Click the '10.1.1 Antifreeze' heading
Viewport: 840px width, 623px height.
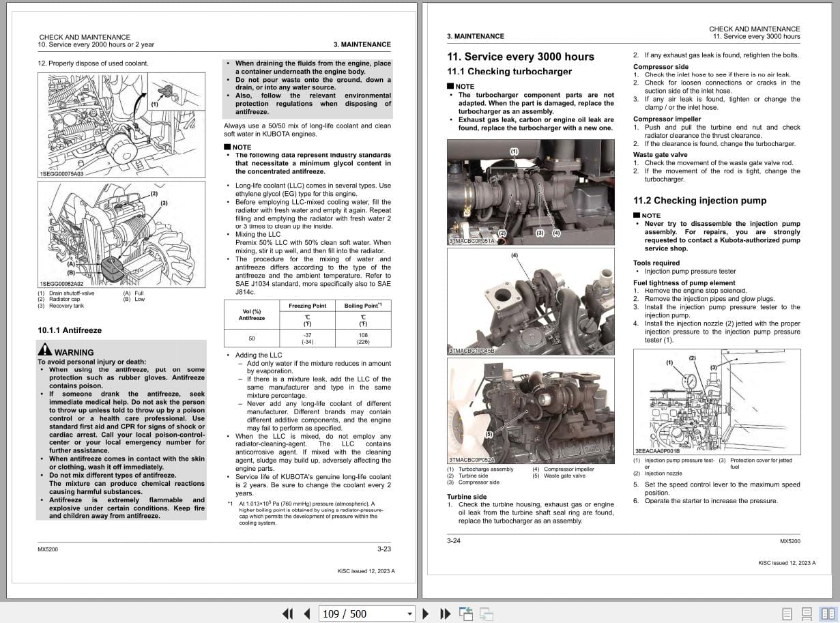pyautogui.click(x=70, y=330)
